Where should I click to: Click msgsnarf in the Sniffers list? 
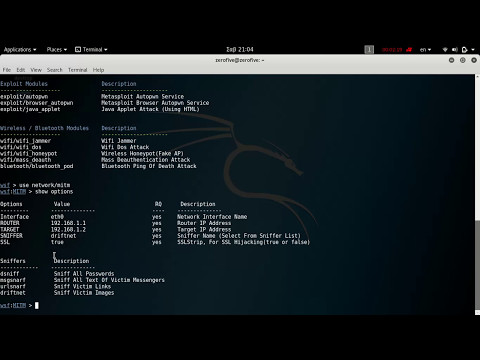(x=13, y=280)
